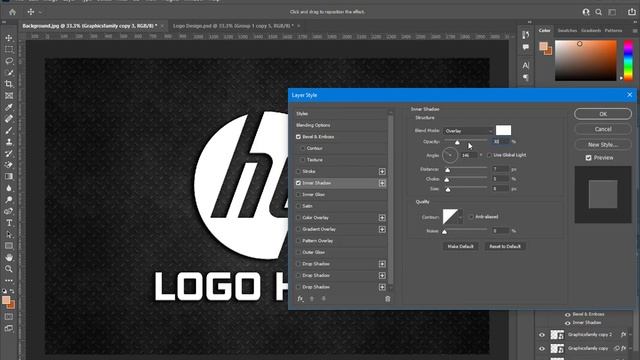Open the Character panel icon
Viewport: 640px width, 360px height.
[x=525, y=65]
